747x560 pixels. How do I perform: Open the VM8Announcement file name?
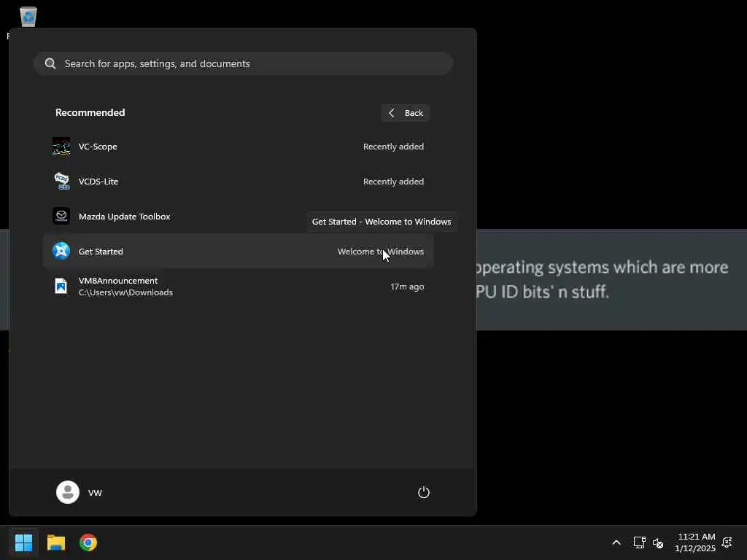coord(118,281)
